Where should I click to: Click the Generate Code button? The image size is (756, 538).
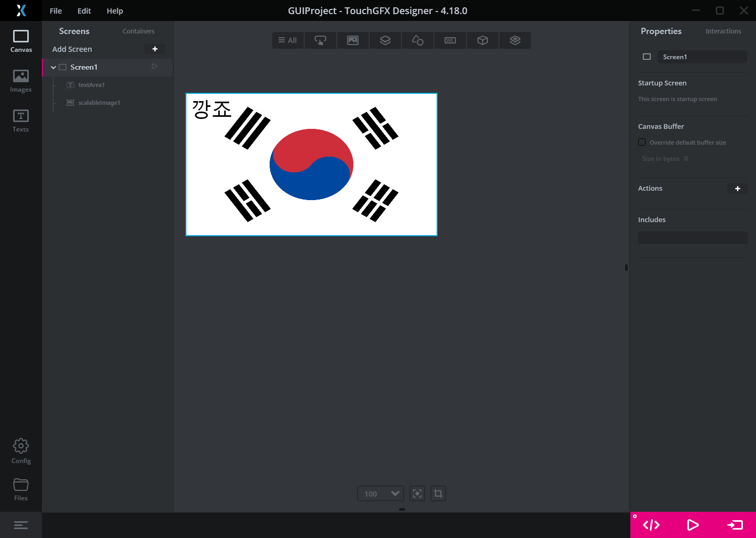click(x=651, y=525)
